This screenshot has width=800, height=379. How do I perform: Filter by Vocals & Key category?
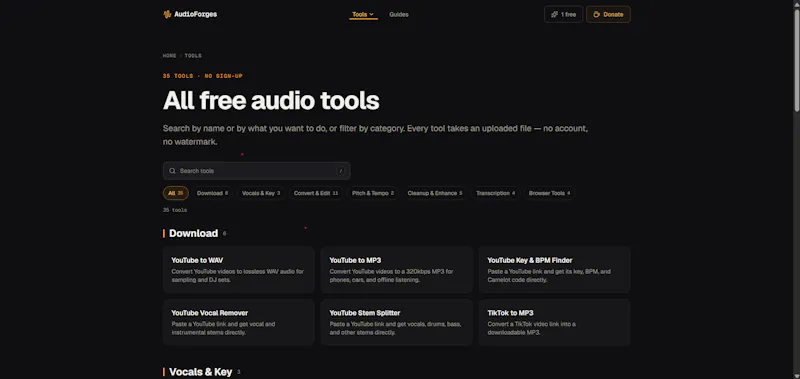261,193
